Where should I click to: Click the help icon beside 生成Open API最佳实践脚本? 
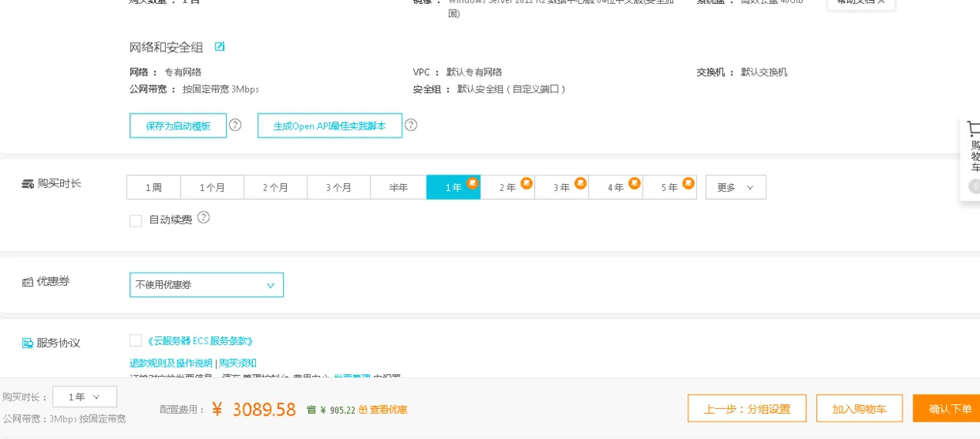pos(411,125)
